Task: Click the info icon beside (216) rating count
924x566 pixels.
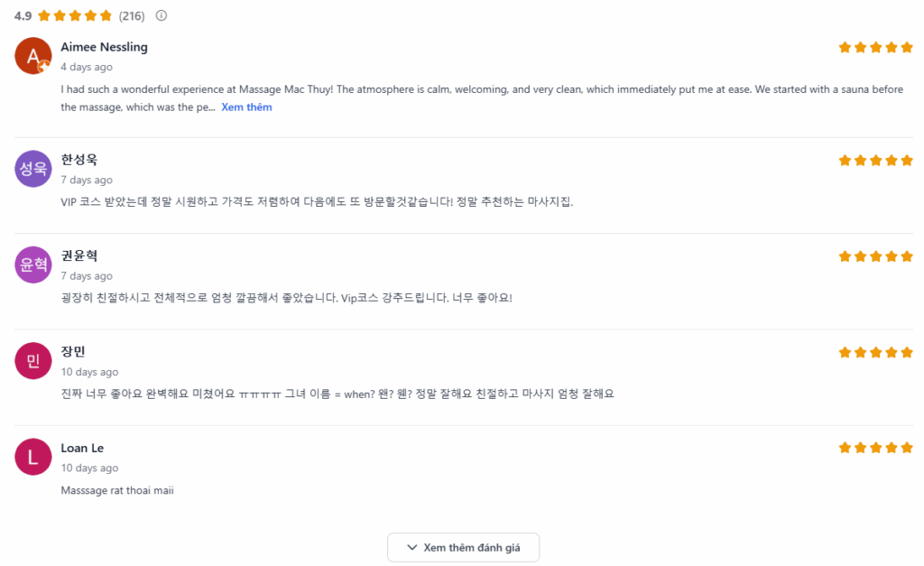Action: [162, 16]
